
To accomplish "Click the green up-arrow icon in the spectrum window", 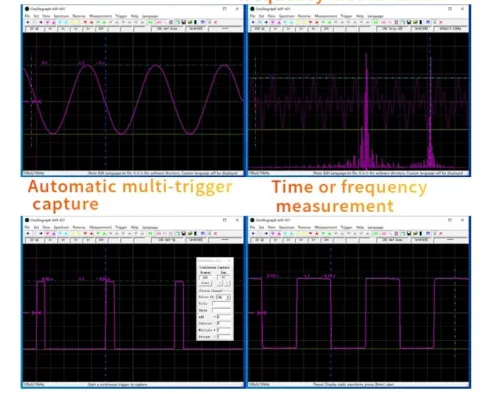I will pyautogui.click(x=329, y=22).
